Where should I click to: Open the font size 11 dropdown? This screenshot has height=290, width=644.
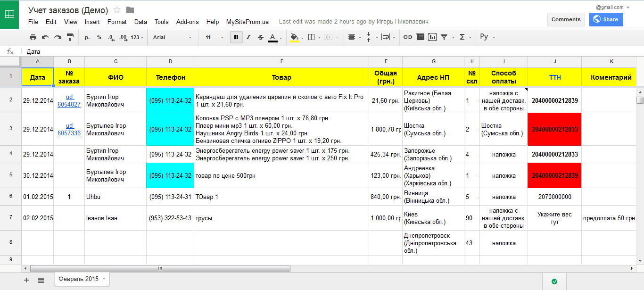point(214,37)
